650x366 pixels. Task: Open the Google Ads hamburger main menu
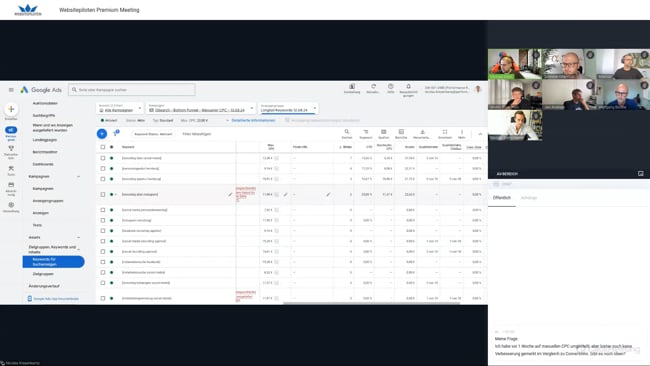click(11, 90)
